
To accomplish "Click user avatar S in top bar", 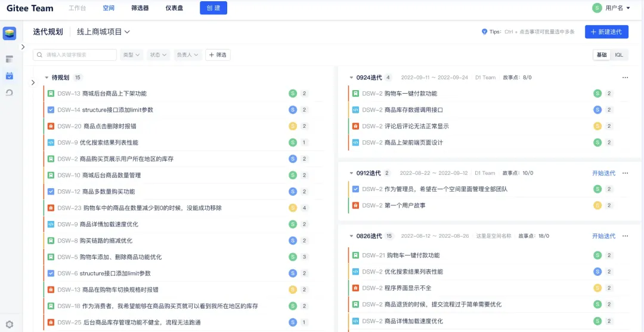I will pyautogui.click(x=597, y=8).
